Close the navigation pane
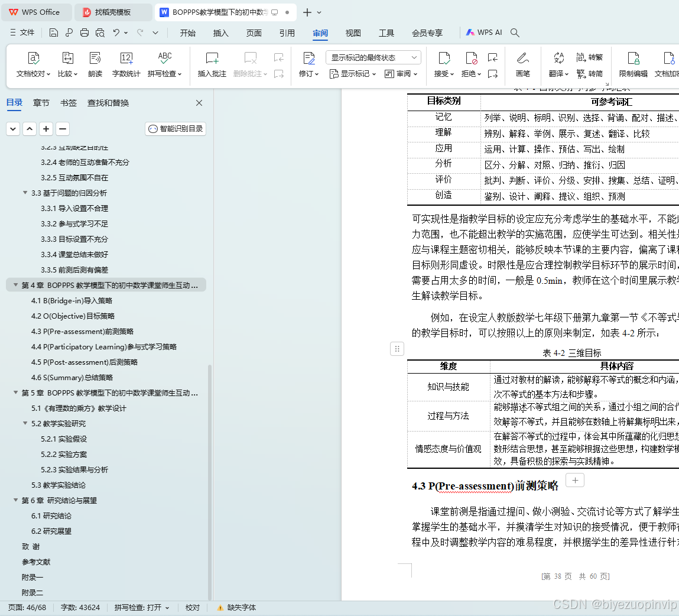Viewport: 679px width, 616px height. click(199, 103)
